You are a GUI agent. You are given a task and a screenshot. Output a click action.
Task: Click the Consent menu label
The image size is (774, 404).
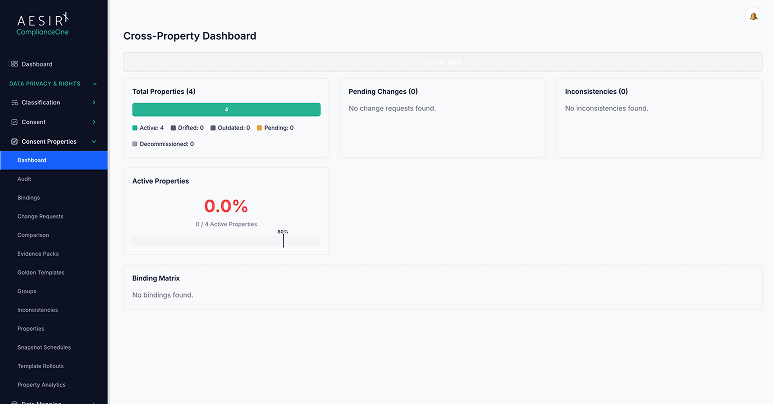pos(34,122)
